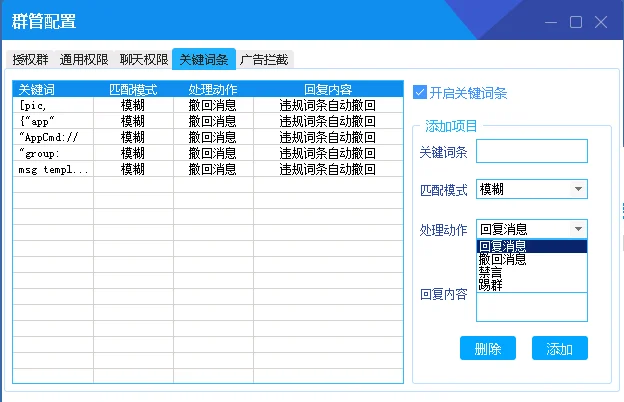Viewport: 624px width, 402px height.
Task: Click the 回复内容 column header
Action: click(328, 89)
